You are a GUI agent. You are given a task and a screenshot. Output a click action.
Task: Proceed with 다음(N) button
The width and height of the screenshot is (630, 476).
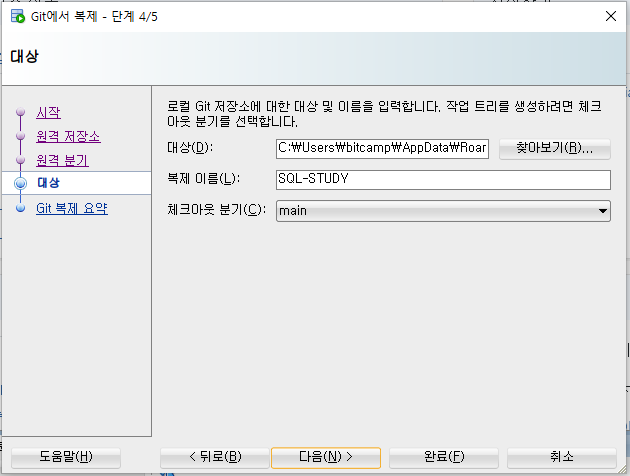(x=326, y=458)
